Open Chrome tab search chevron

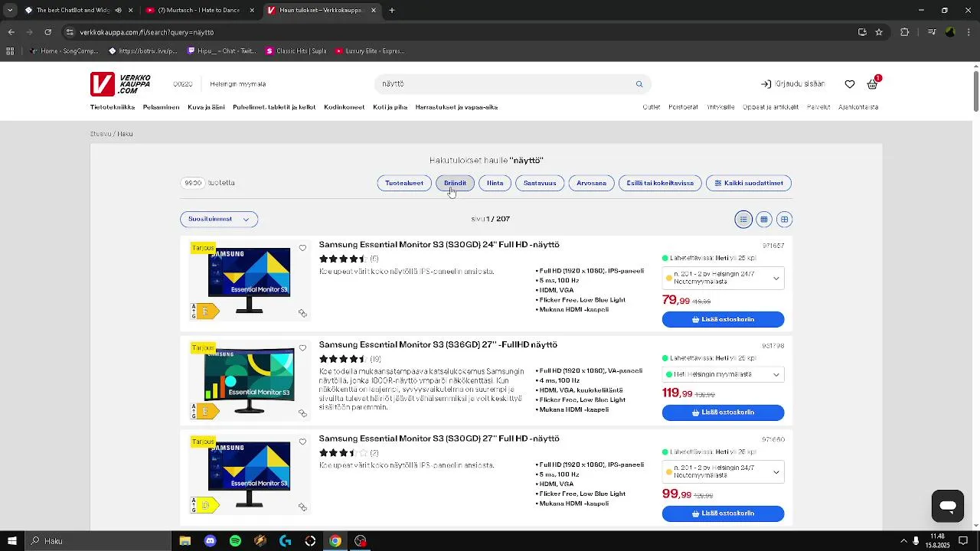point(10,11)
